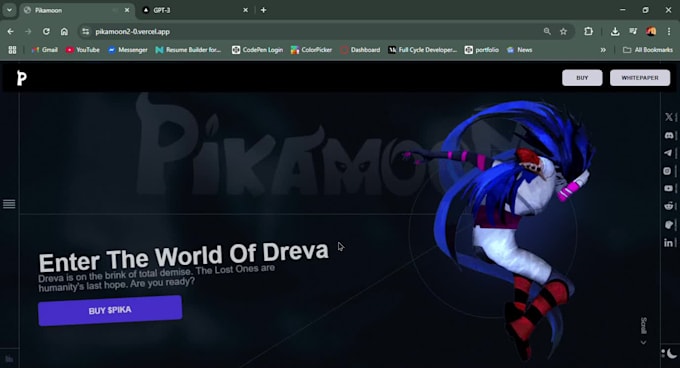Image resolution: width=680 pixels, height=368 pixels.
Task: Open the WHITEPAPER button
Action: 640,78
